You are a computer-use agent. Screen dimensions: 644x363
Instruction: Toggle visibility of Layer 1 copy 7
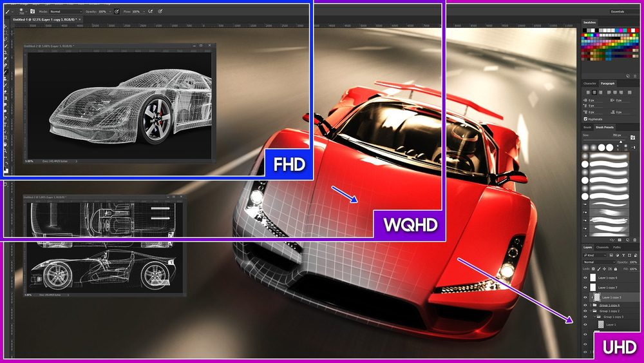(x=585, y=288)
